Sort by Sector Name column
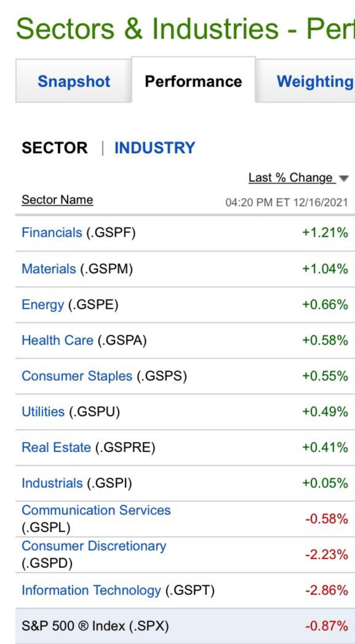 (57, 200)
